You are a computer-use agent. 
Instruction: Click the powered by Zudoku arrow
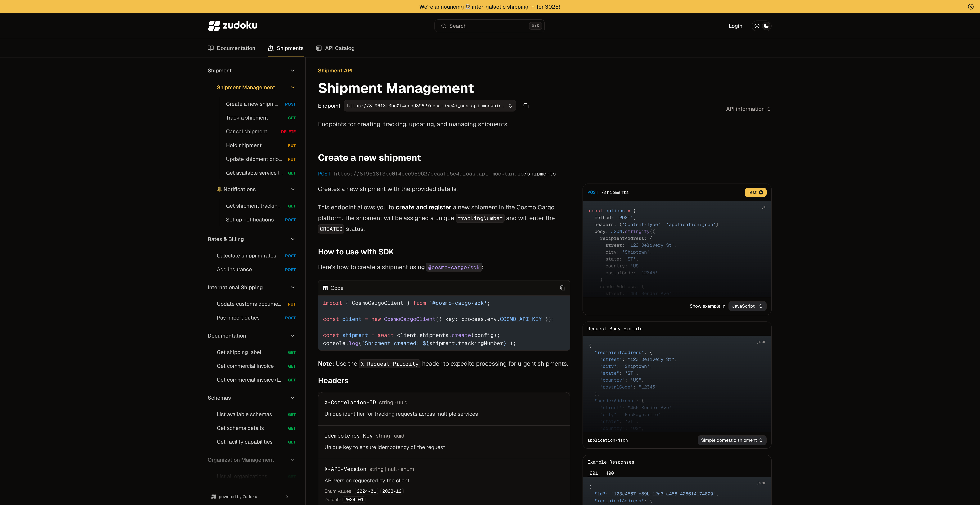coord(287,497)
